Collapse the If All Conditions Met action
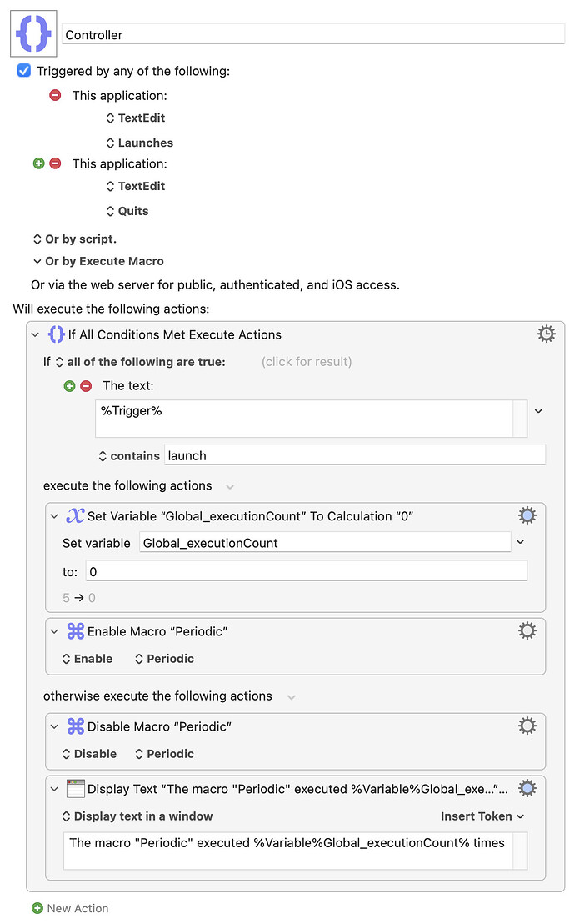The width and height of the screenshot is (575, 924). tap(35, 334)
